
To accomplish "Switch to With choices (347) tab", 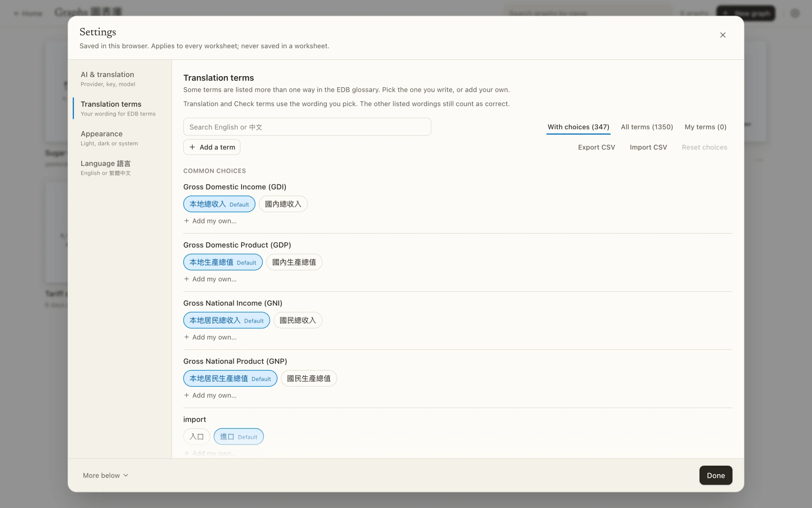I will pyautogui.click(x=578, y=127).
